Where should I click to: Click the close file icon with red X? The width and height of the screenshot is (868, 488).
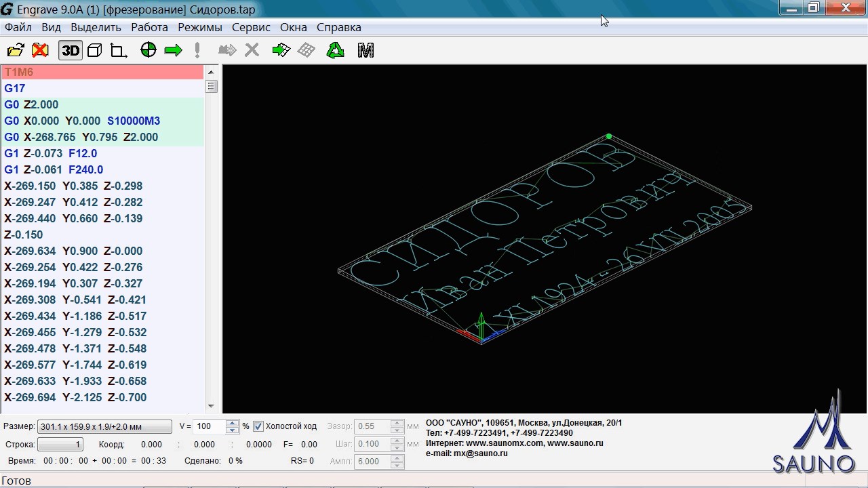pos(40,50)
